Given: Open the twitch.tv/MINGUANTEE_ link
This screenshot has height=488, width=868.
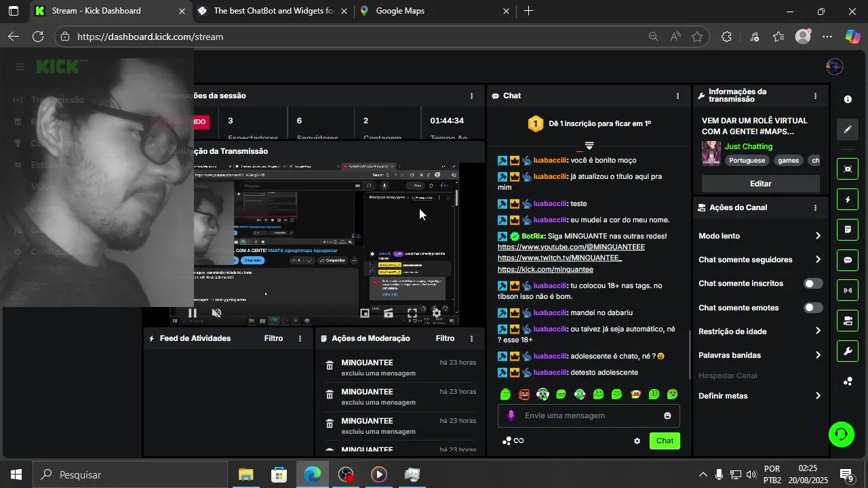Looking at the screenshot, I should pyautogui.click(x=559, y=258).
